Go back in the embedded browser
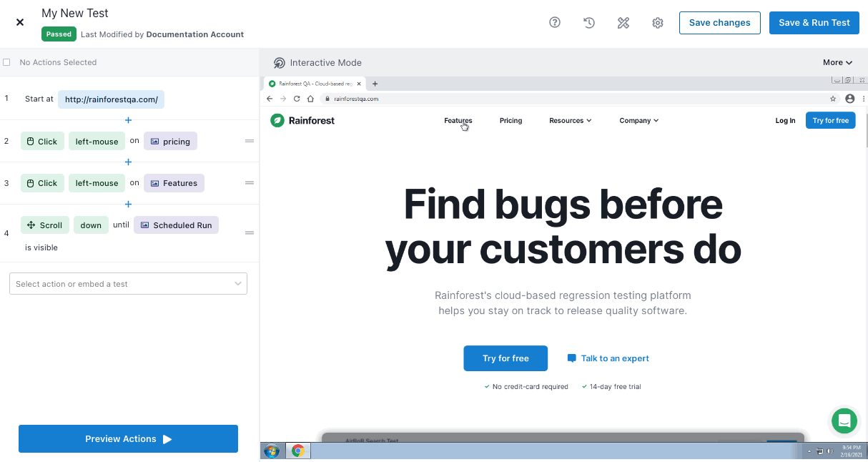868x462 pixels. pos(270,99)
